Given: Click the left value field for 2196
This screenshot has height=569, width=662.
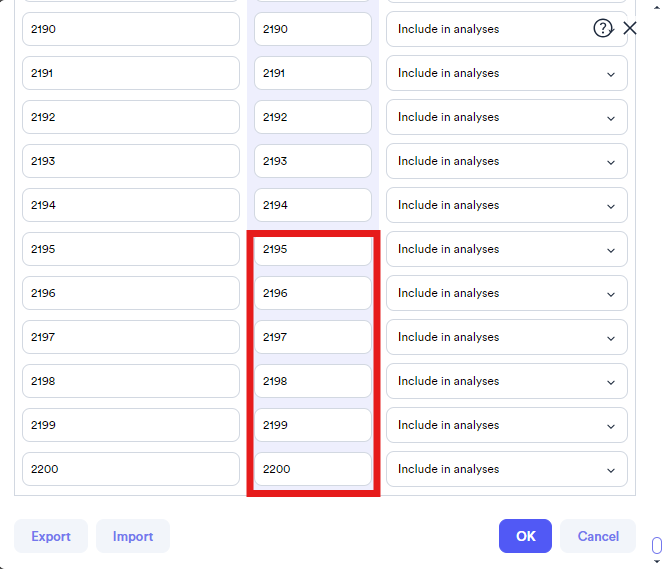Looking at the screenshot, I should pos(131,293).
